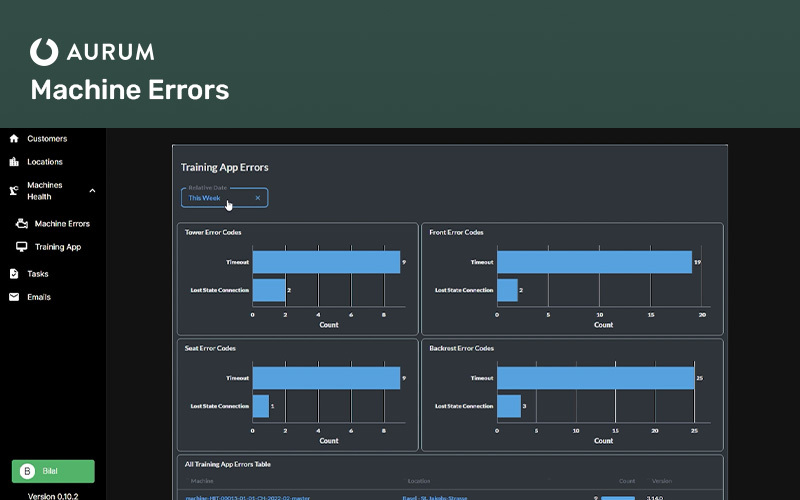Click the Machines Health robot-arm icon

(14, 191)
